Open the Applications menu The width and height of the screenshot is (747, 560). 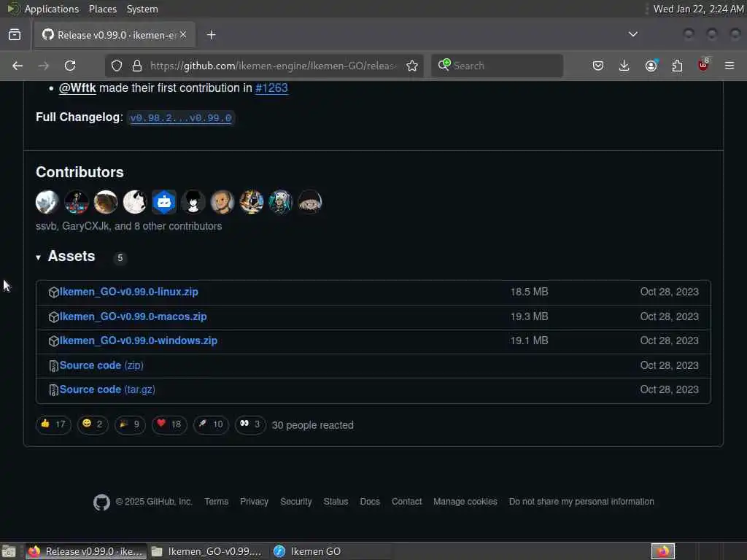pyautogui.click(x=52, y=9)
